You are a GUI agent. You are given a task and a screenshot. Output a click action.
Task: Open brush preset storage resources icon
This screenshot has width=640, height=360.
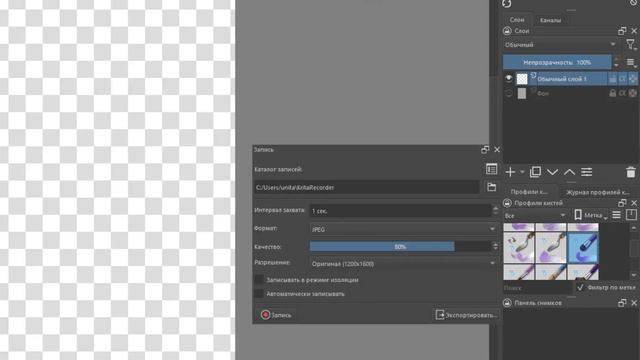(631, 215)
